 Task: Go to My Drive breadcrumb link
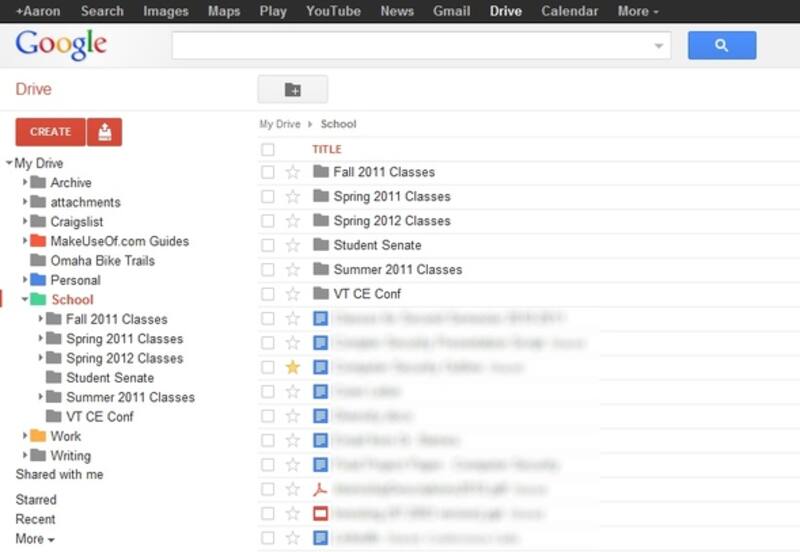click(x=279, y=124)
